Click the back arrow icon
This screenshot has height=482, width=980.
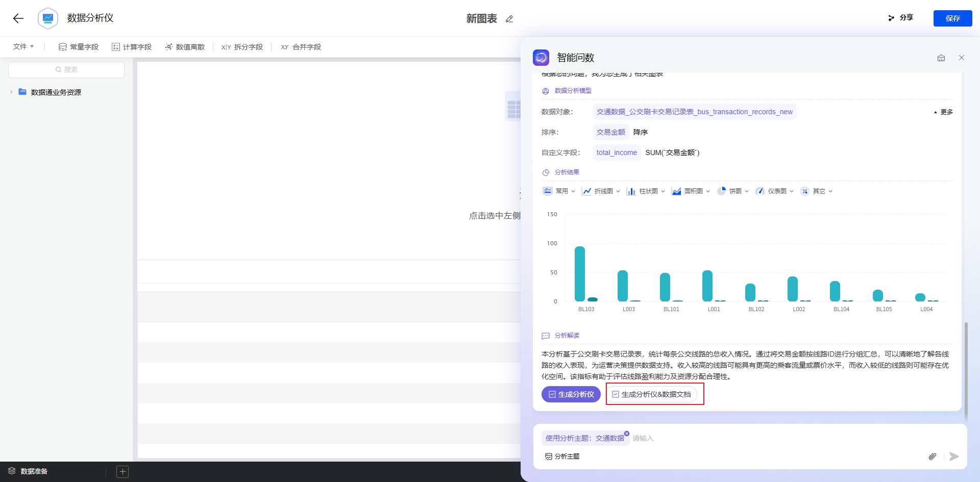[18, 18]
